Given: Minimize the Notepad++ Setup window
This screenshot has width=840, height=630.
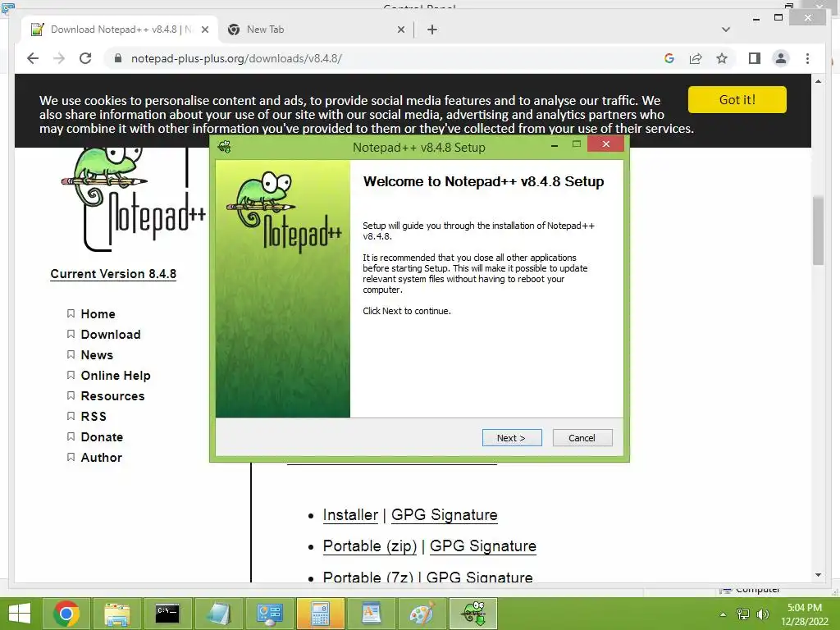Looking at the screenshot, I should click(555, 145).
